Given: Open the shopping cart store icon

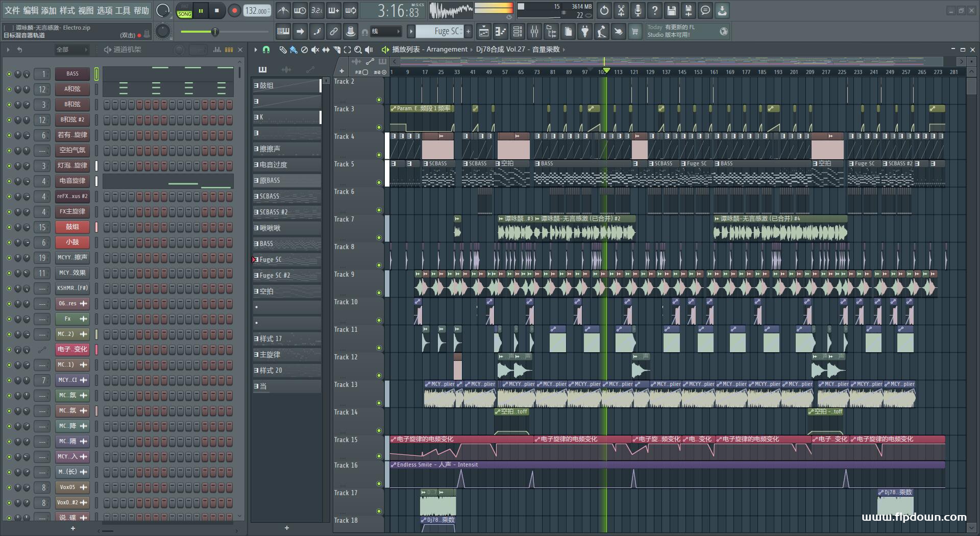Looking at the screenshot, I should pyautogui.click(x=635, y=32).
